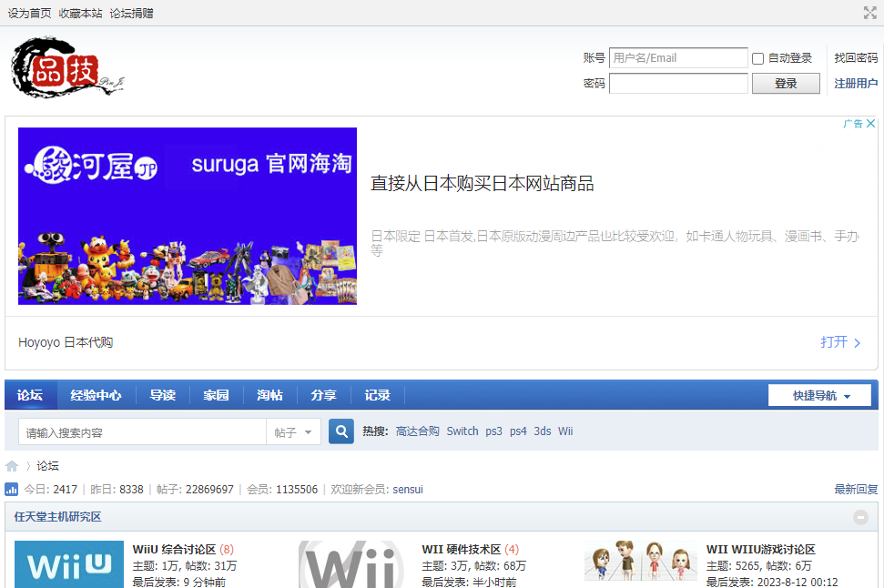This screenshot has height=588, width=884.
Task: Click the 最新回复 link
Action: 856,490
